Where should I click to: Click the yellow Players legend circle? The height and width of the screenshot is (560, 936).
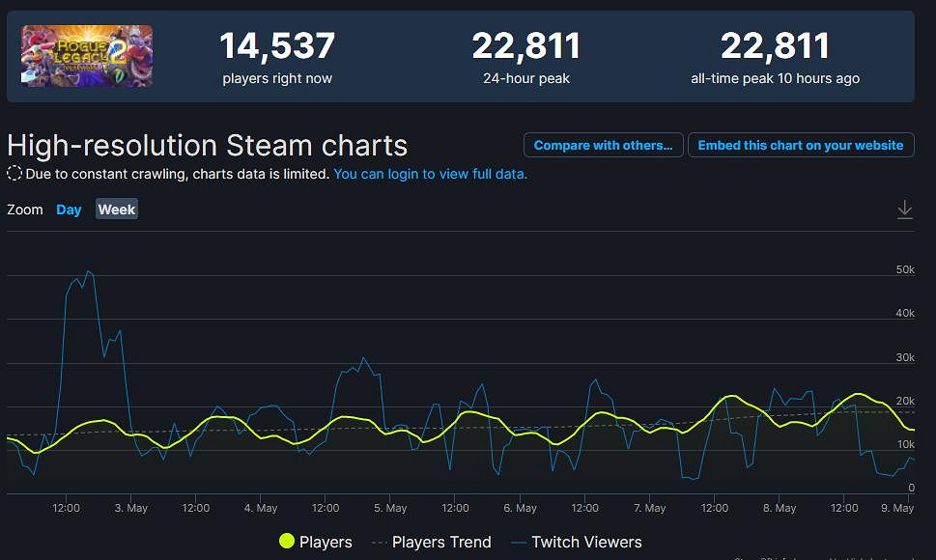pos(287,542)
